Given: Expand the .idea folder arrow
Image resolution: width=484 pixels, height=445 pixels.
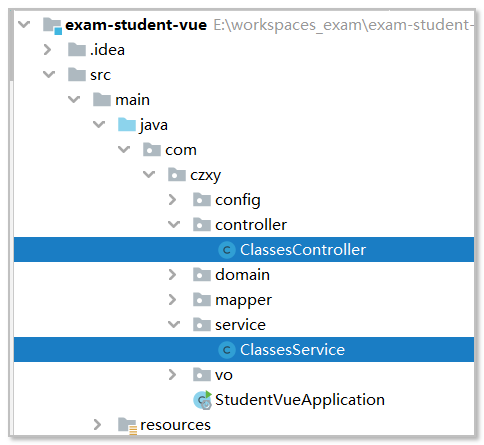Looking at the screenshot, I should click(47, 50).
